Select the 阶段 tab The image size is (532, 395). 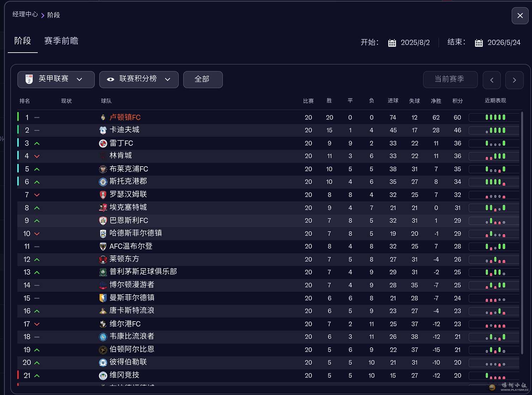(23, 41)
